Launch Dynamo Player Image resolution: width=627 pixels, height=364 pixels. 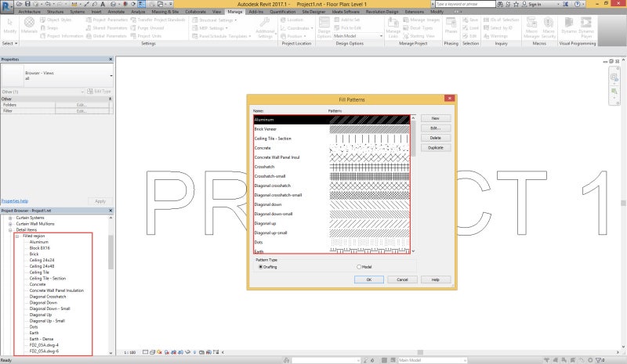coord(586,27)
